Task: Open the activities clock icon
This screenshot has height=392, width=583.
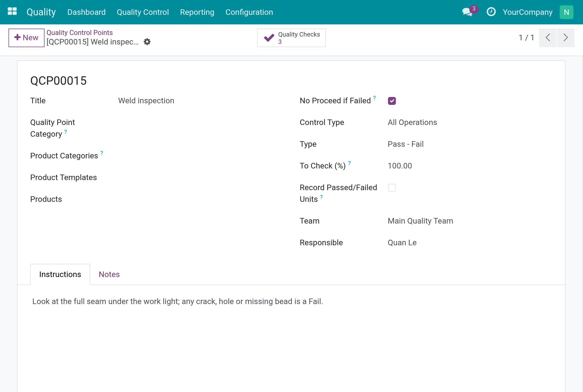Action: pos(491,12)
